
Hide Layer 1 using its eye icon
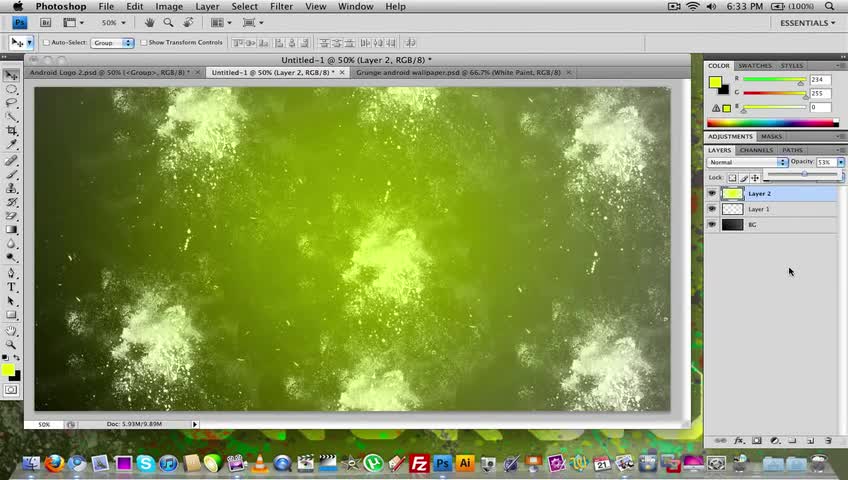(712, 209)
